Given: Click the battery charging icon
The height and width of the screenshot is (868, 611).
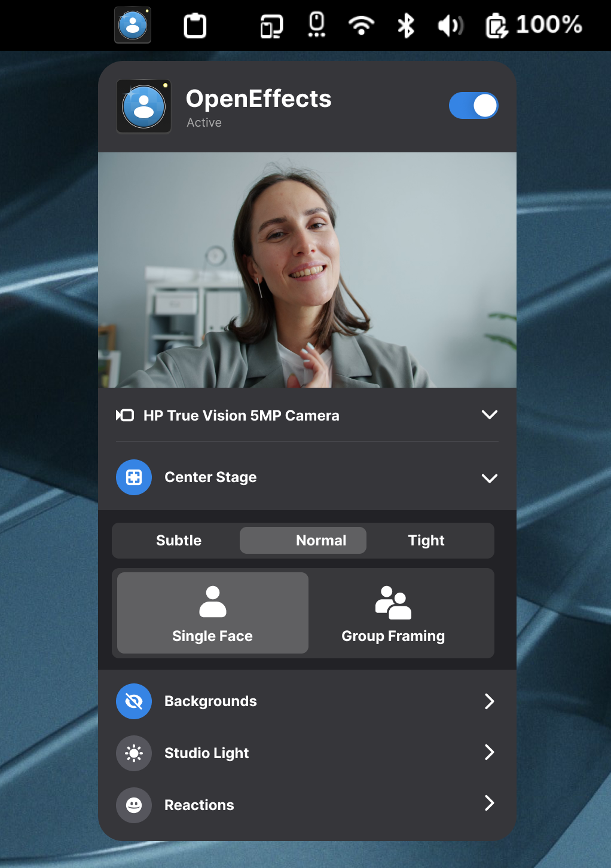Looking at the screenshot, I should coord(497,26).
